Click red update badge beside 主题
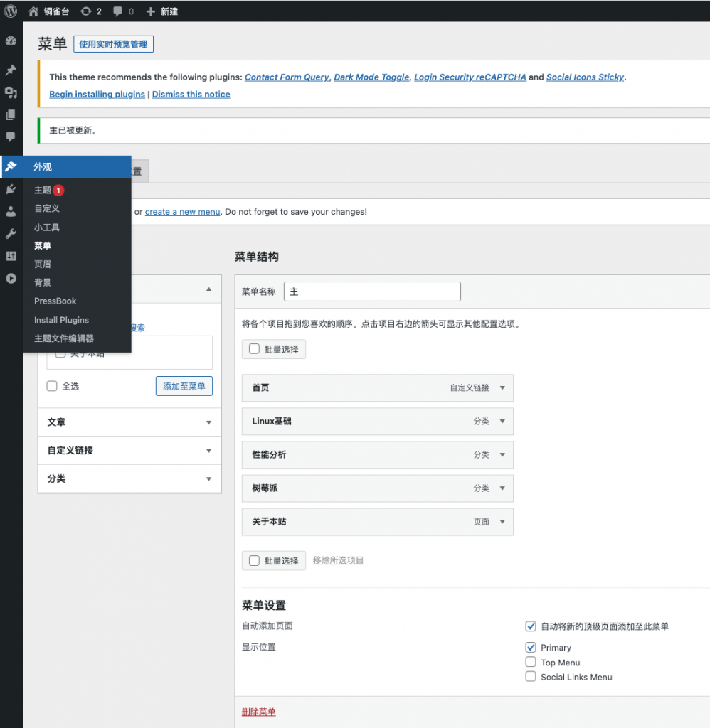Viewport: 710px width, 728px height. pyautogui.click(x=58, y=191)
